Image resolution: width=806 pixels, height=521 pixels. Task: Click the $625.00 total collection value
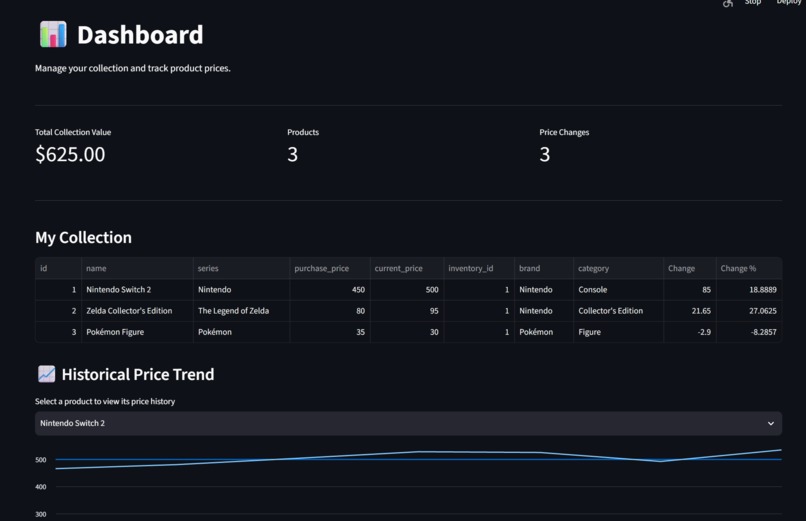[x=70, y=154]
